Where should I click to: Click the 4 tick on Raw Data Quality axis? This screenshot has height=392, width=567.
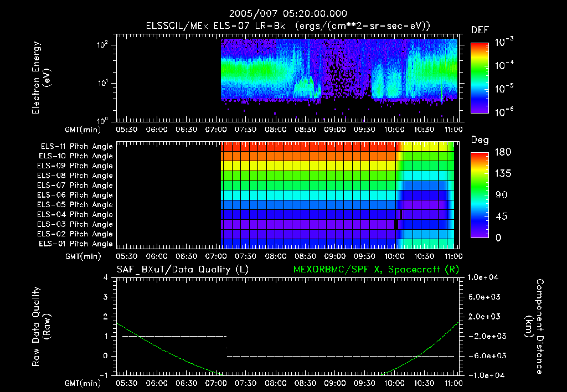pyautogui.click(x=106, y=277)
